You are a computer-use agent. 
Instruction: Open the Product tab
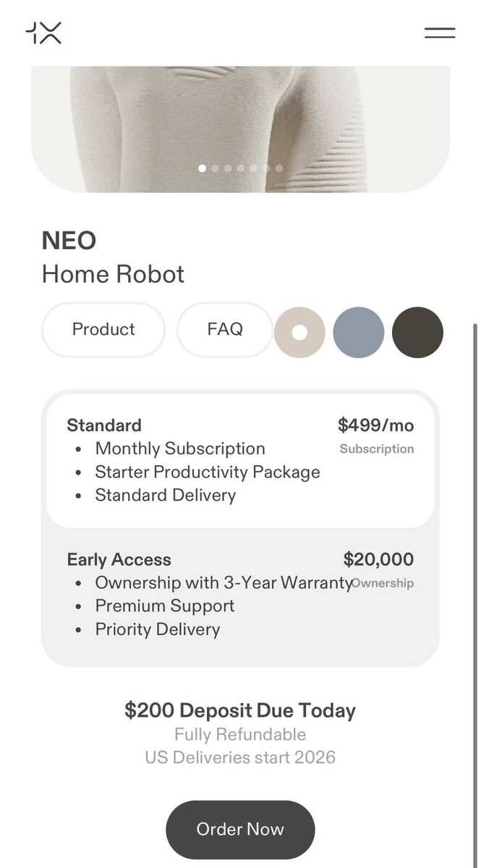[103, 330]
